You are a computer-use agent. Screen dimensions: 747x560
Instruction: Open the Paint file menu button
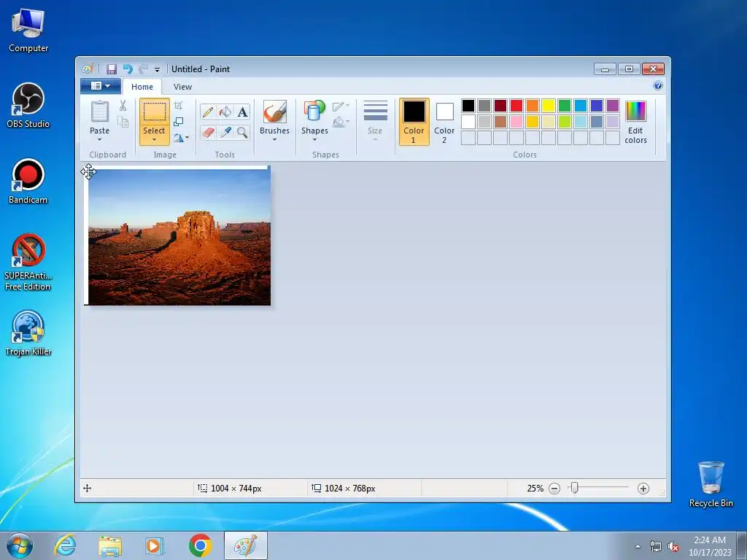(x=101, y=86)
